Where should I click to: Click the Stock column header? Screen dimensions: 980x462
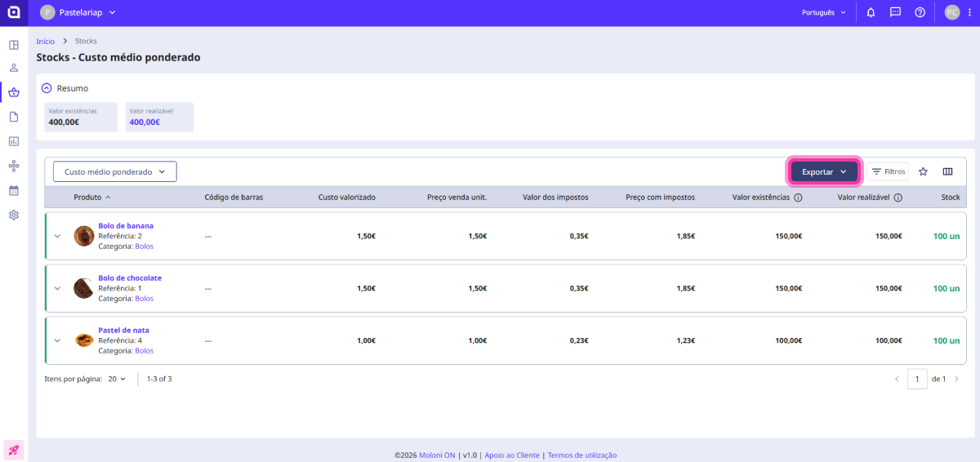pos(951,198)
